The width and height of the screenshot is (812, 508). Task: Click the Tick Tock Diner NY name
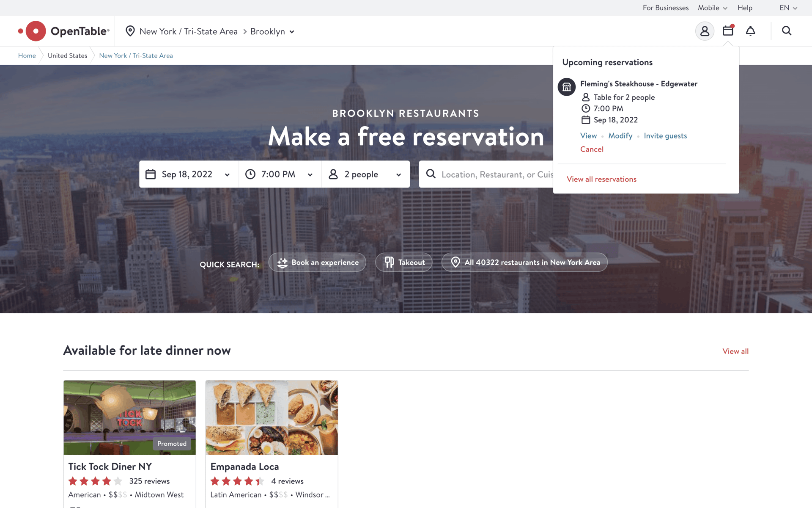(x=110, y=467)
